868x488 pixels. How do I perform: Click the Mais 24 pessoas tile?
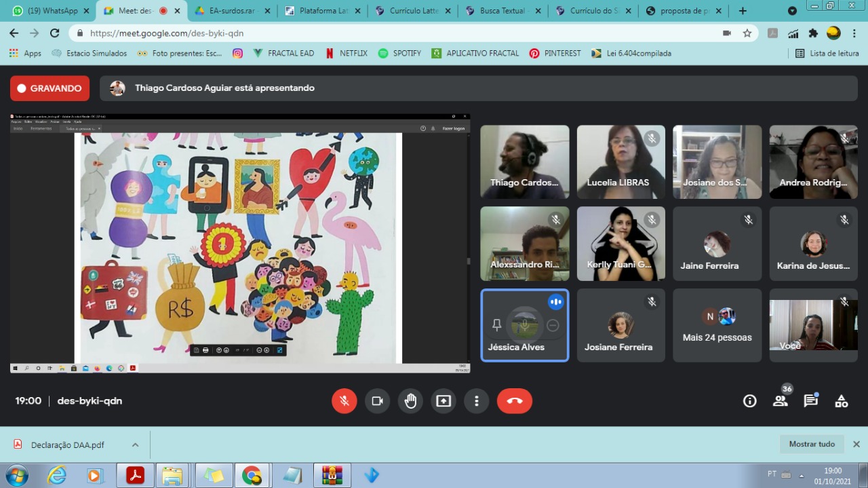(717, 326)
